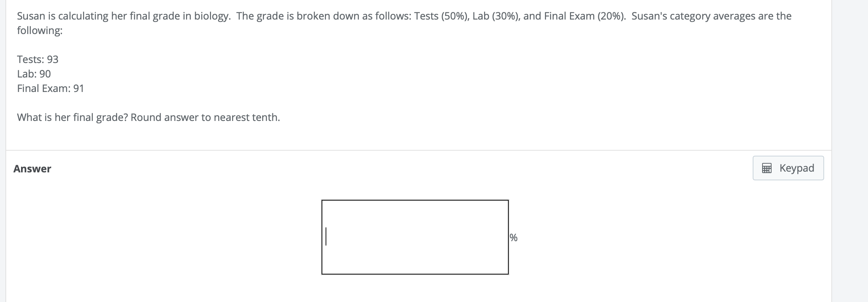Select the text 'Tests: 93'
868x302 pixels.
tap(38, 59)
